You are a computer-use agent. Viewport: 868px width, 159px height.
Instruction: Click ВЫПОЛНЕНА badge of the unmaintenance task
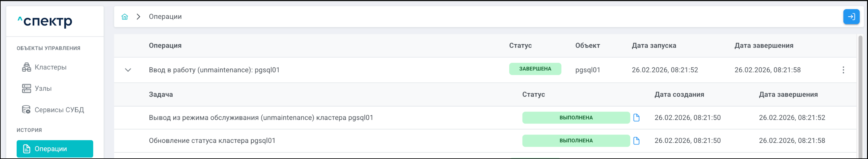[x=576, y=118]
